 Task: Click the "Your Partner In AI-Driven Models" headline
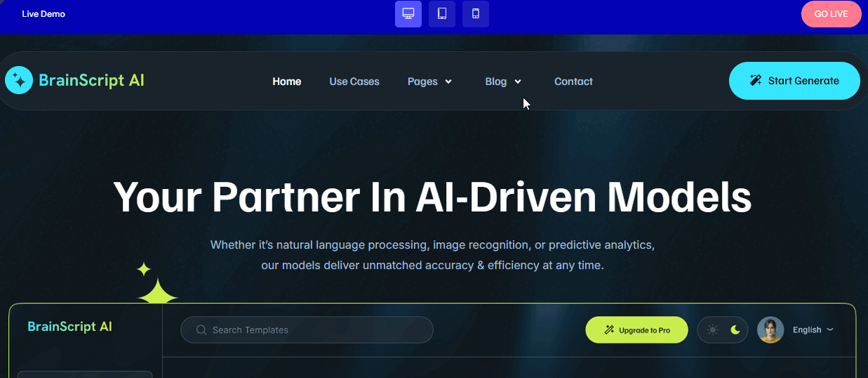(432, 197)
